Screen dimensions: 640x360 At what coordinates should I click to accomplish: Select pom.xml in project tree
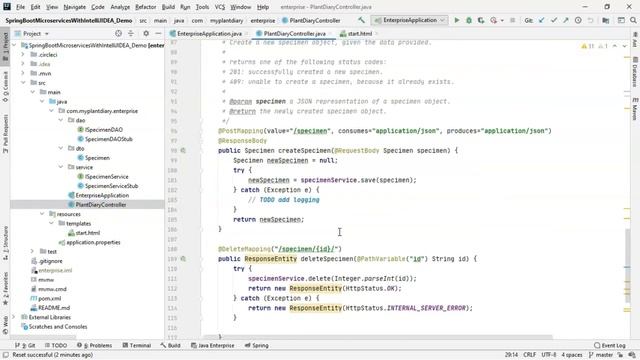pos(49,298)
